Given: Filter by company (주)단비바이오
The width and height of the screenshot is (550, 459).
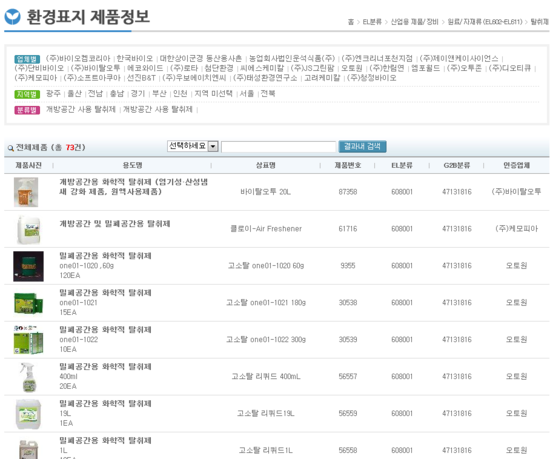Looking at the screenshot, I should [39, 68].
